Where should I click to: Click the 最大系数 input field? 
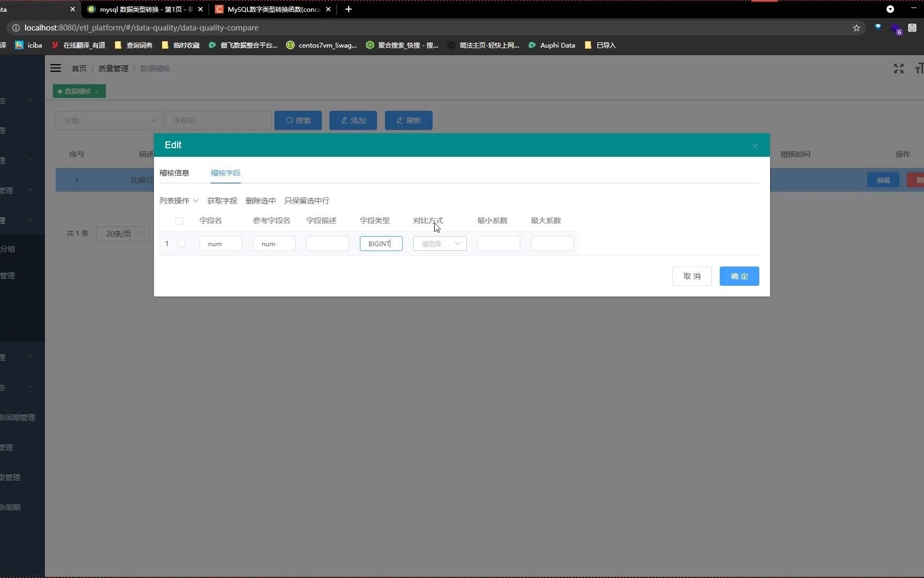click(x=552, y=244)
